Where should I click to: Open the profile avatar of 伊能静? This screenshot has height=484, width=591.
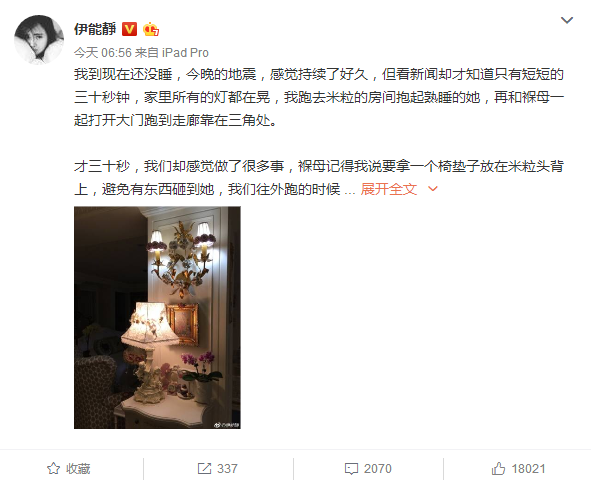coord(39,40)
